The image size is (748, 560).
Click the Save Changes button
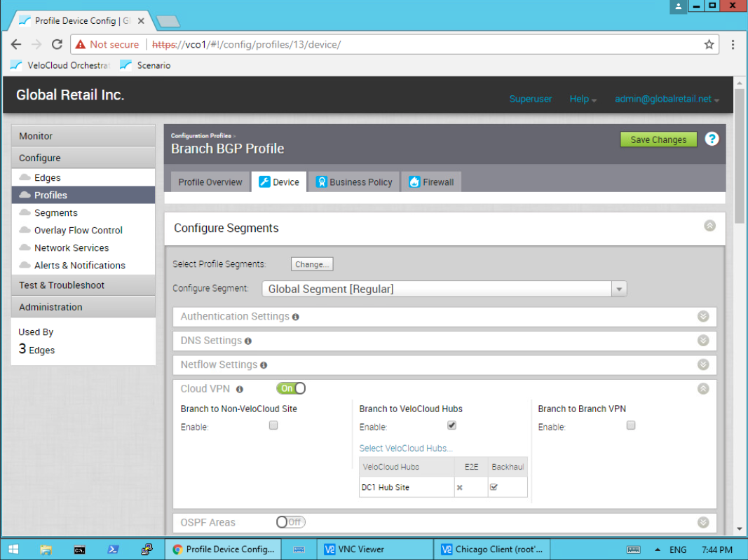(x=658, y=139)
